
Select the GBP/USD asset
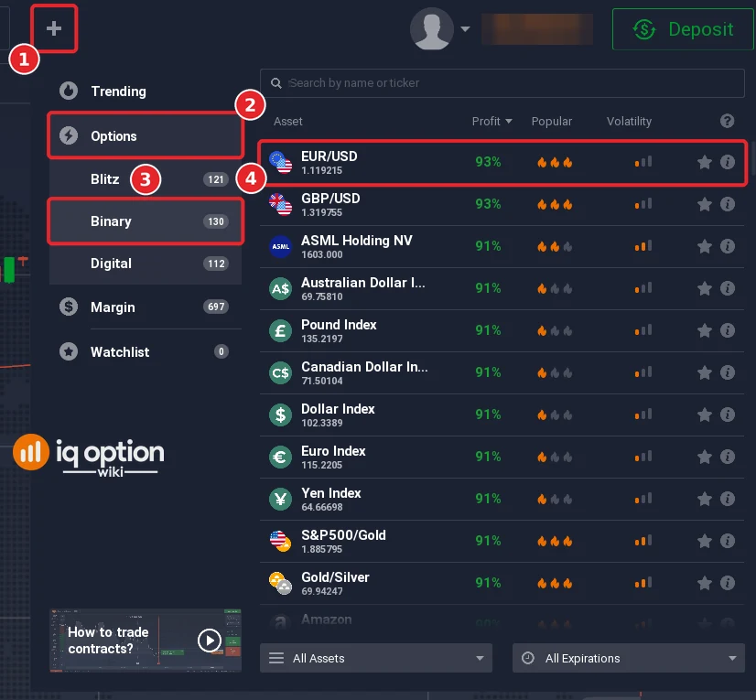pyautogui.click(x=502, y=205)
